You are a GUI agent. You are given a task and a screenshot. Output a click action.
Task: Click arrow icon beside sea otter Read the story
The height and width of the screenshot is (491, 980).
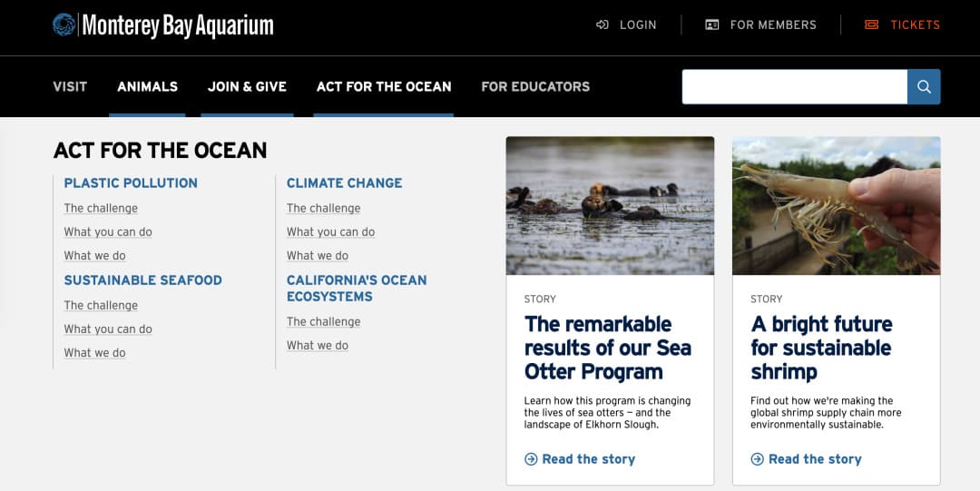pos(531,459)
